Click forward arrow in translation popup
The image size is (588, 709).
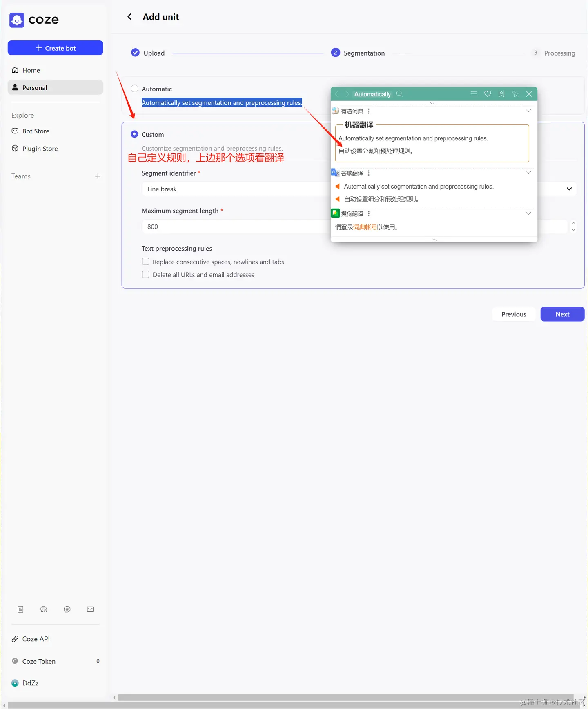point(347,94)
